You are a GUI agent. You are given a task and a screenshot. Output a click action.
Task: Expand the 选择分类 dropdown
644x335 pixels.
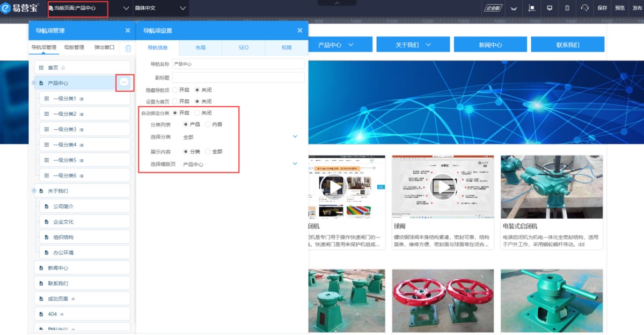point(295,137)
